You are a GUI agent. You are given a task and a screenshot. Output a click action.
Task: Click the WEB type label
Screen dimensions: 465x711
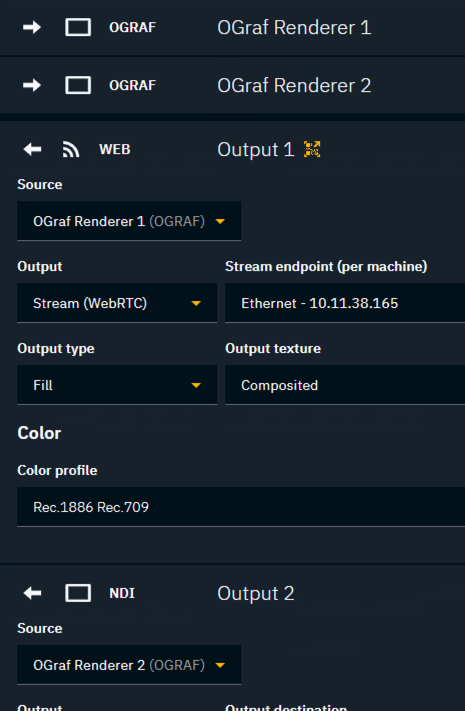(x=115, y=150)
